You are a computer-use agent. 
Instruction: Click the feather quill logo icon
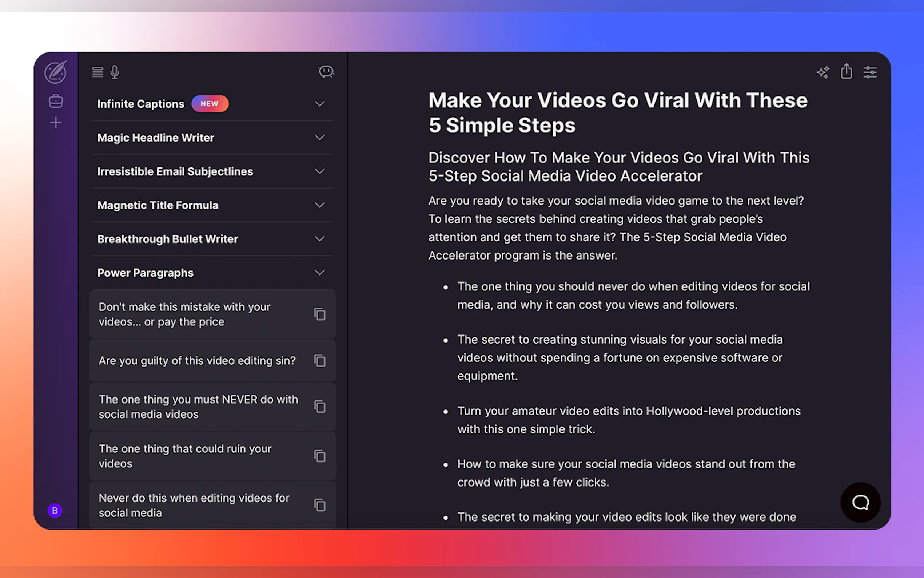(56, 72)
